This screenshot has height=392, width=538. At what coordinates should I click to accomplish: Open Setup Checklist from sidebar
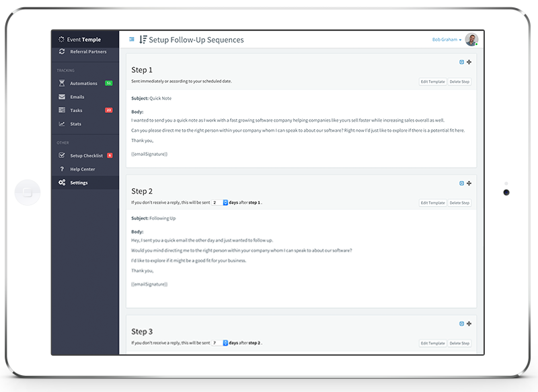tap(86, 155)
